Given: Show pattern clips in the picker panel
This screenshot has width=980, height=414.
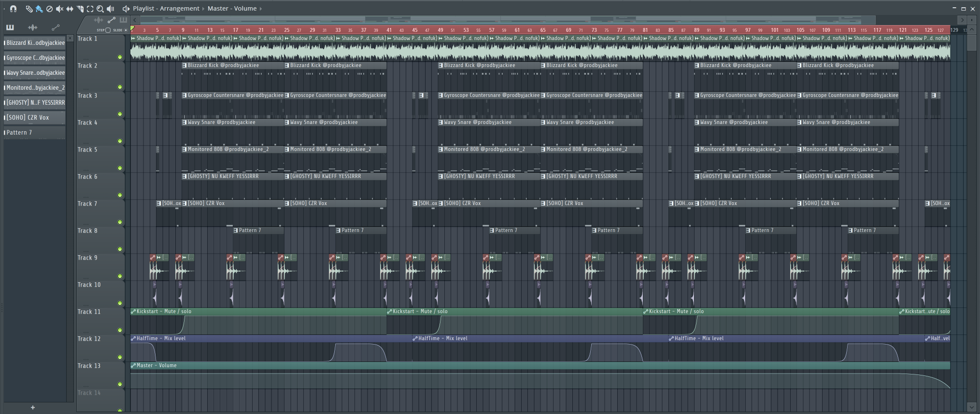Looking at the screenshot, I should click(10, 28).
